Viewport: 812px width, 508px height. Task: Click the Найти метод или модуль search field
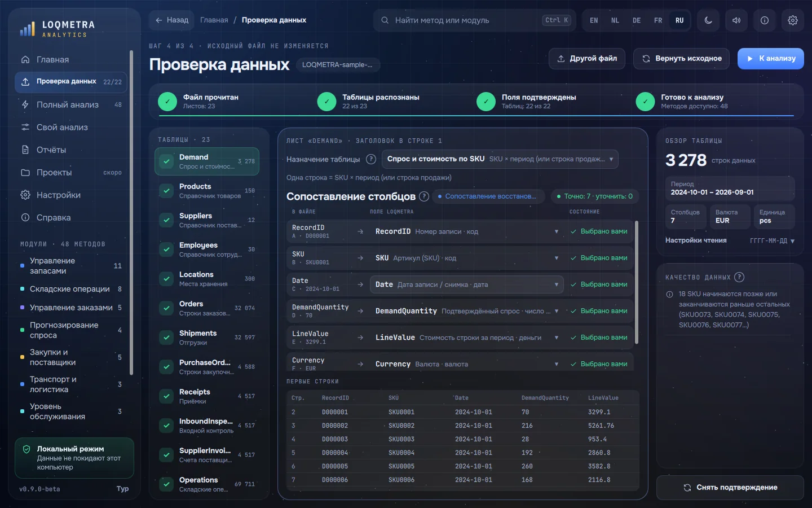475,20
